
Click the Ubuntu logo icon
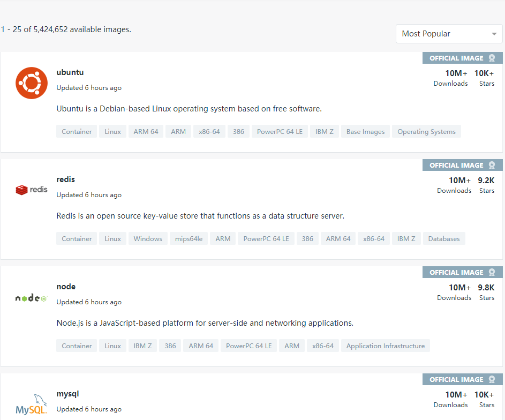coord(32,83)
